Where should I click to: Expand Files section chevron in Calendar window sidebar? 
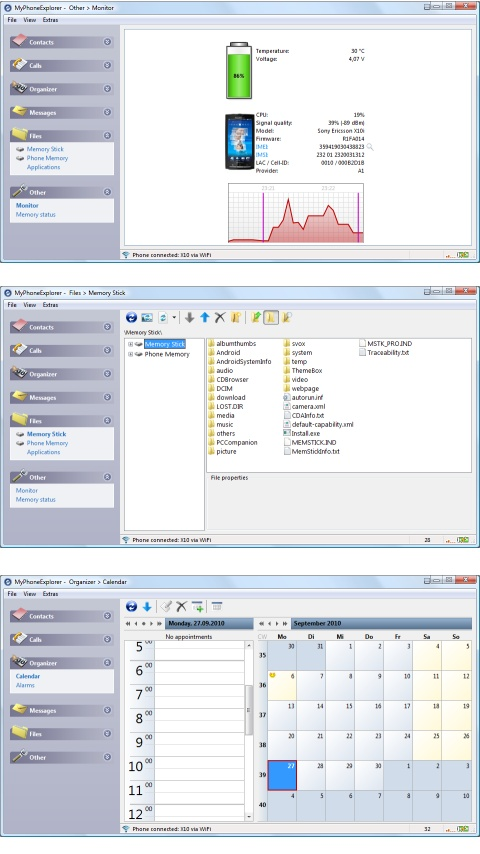point(107,734)
